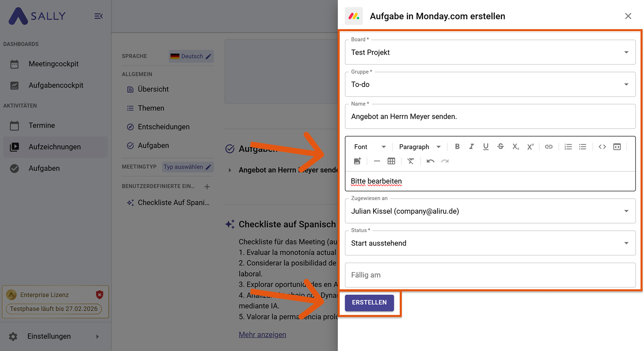Insert a link using the link icon
This screenshot has width=644, height=351.
tap(549, 147)
